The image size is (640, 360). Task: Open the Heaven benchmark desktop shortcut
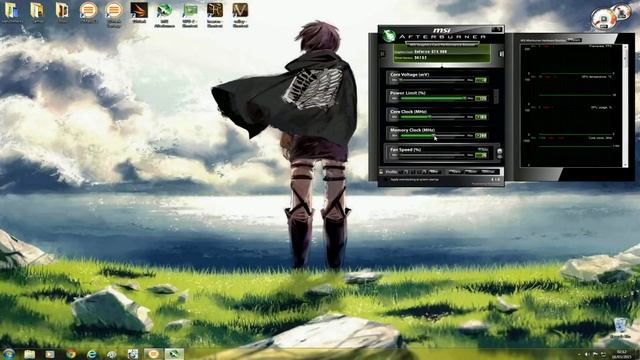pyautogui.click(x=215, y=15)
